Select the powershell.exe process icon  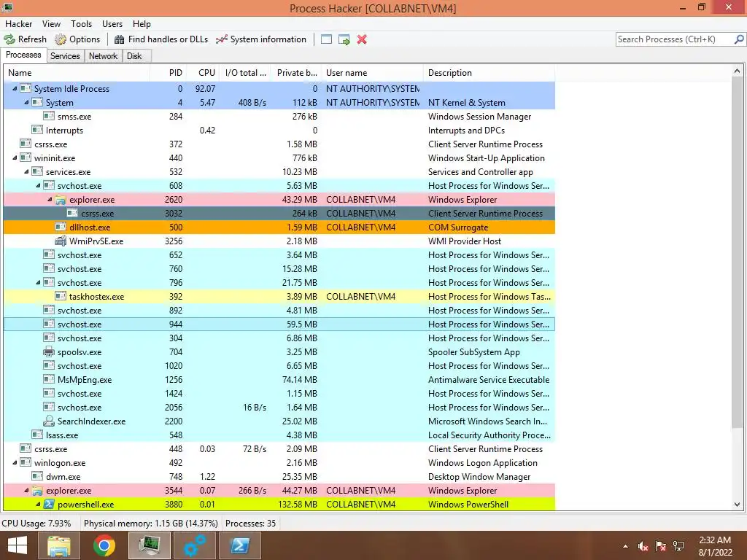pos(49,505)
